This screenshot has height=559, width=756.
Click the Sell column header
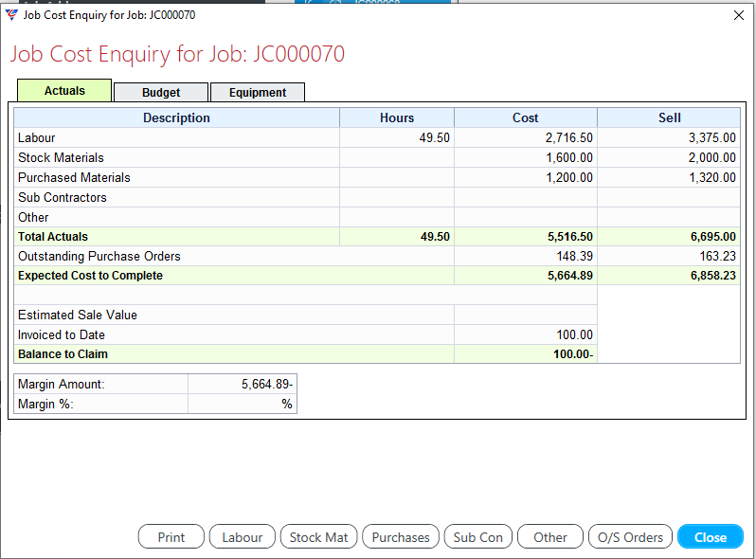click(x=669, y=118)
